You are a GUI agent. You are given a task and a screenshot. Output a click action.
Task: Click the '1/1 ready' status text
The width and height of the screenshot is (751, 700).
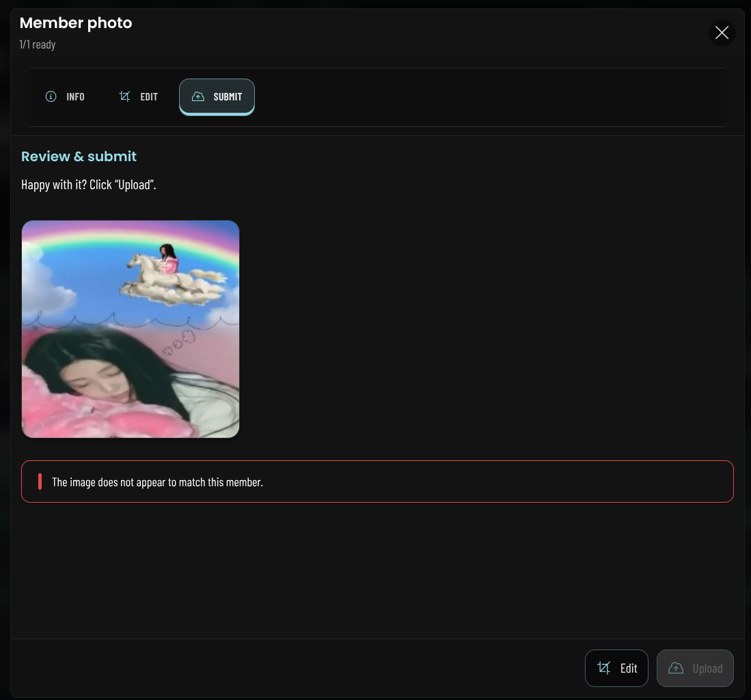coord(38,44)
